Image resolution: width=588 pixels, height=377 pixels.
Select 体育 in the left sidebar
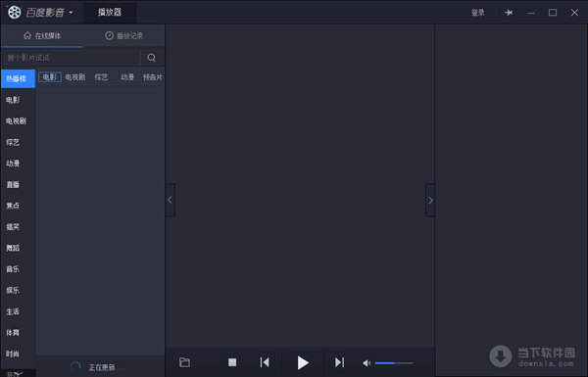13,332
